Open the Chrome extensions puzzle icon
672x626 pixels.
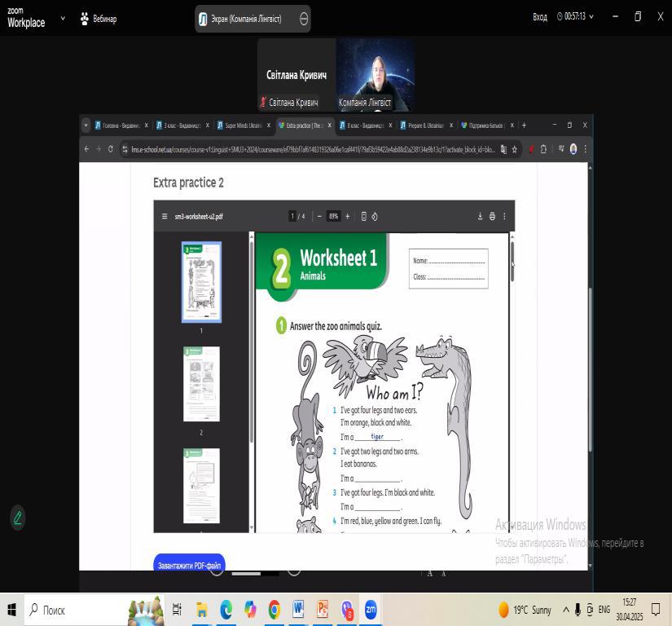tap(543, 149)
